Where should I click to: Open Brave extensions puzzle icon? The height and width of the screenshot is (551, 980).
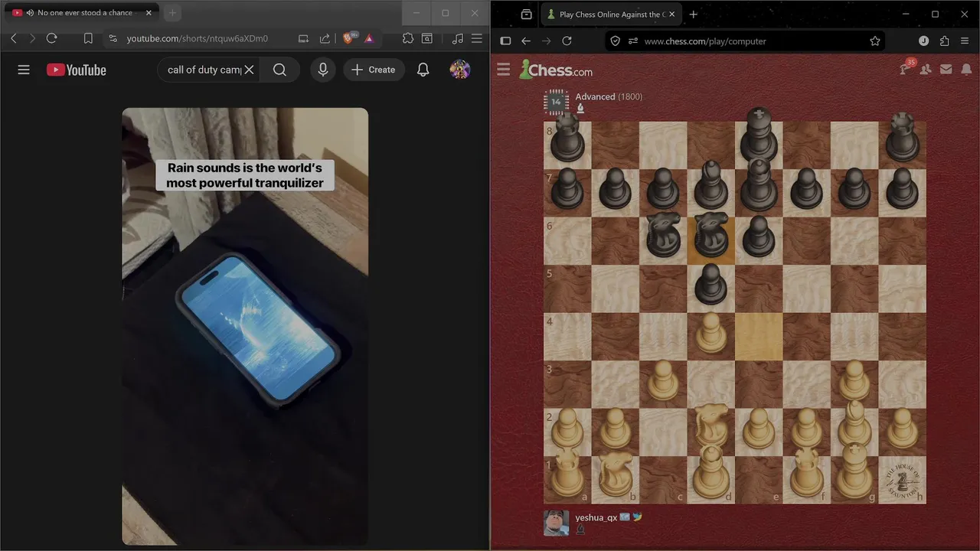point(407,38)
